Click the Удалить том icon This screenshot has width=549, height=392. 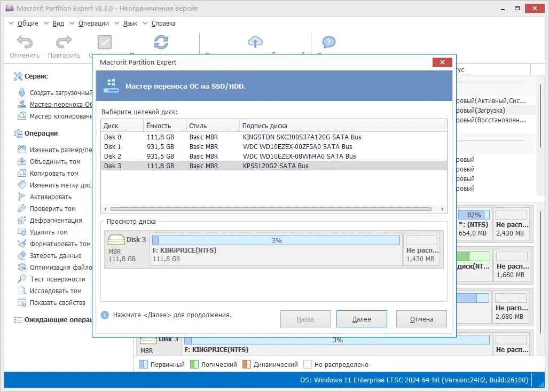pyautogui.click(x=22, y=232)
